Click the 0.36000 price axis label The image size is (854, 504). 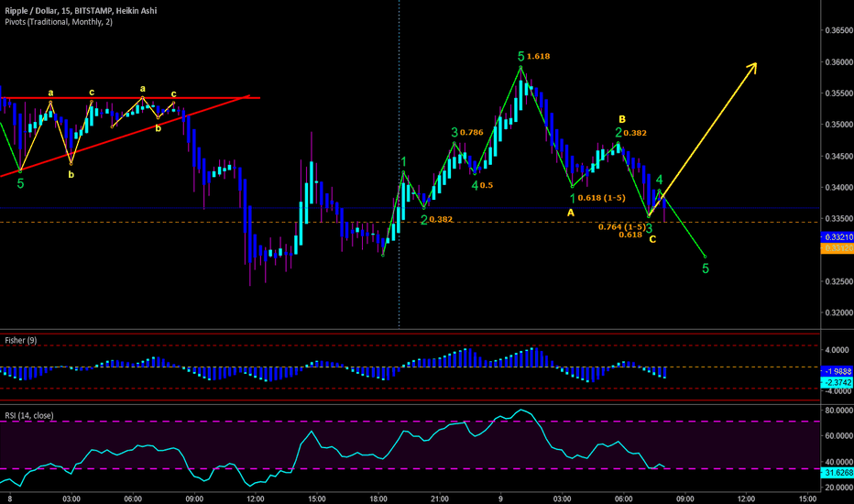(838, 62)
